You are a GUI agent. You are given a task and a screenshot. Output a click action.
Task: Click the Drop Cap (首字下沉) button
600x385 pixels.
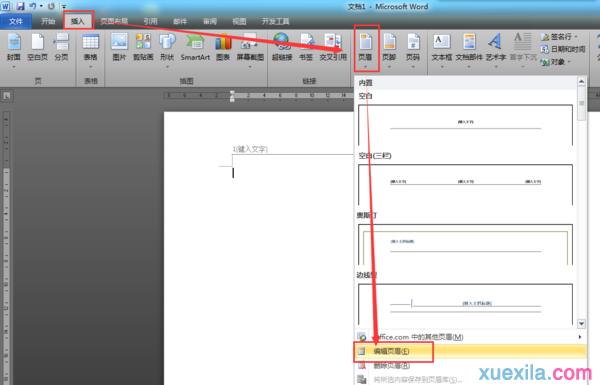coord(523,51)
